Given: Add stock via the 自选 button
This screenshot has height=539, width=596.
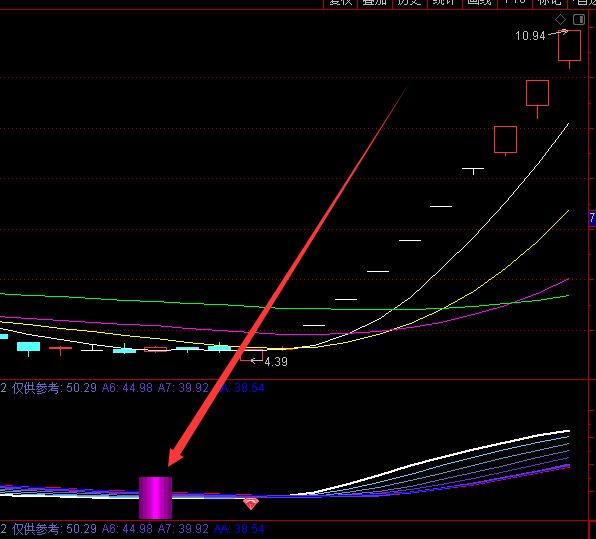Looking at the screenshot, I should tap(582, 3).
